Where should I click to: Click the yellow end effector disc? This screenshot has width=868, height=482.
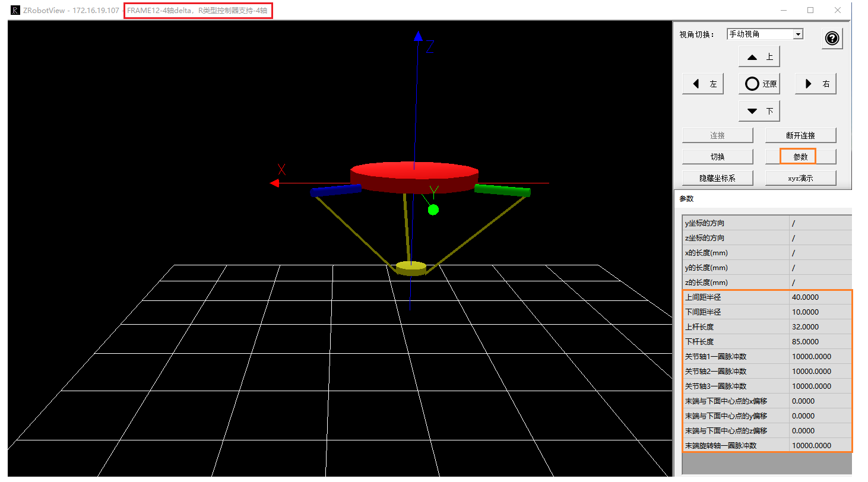click(x=411, y=268)
